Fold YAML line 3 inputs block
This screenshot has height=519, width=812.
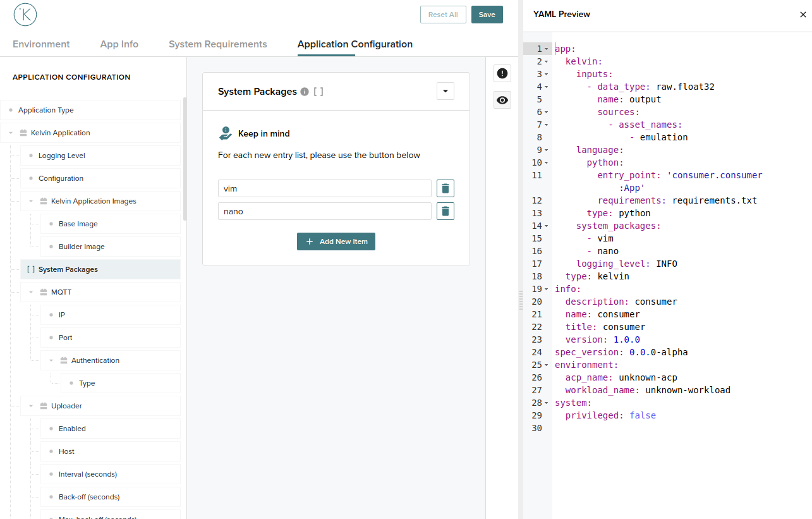click(x=547, y=74)
